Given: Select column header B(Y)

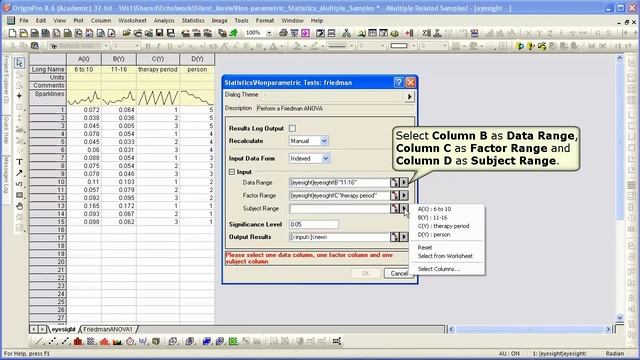Looking at the screenshot, I should [x=119, y=59].
